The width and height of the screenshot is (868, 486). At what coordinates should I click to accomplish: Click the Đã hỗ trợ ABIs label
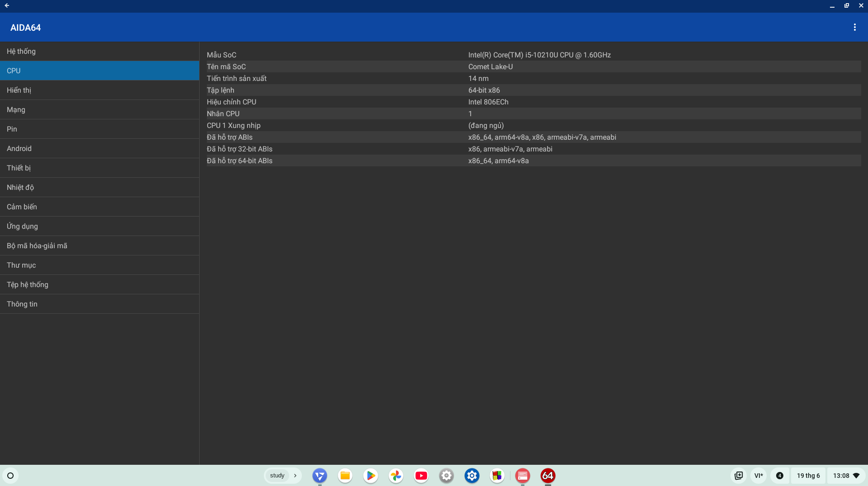click(x=229, y=137)
